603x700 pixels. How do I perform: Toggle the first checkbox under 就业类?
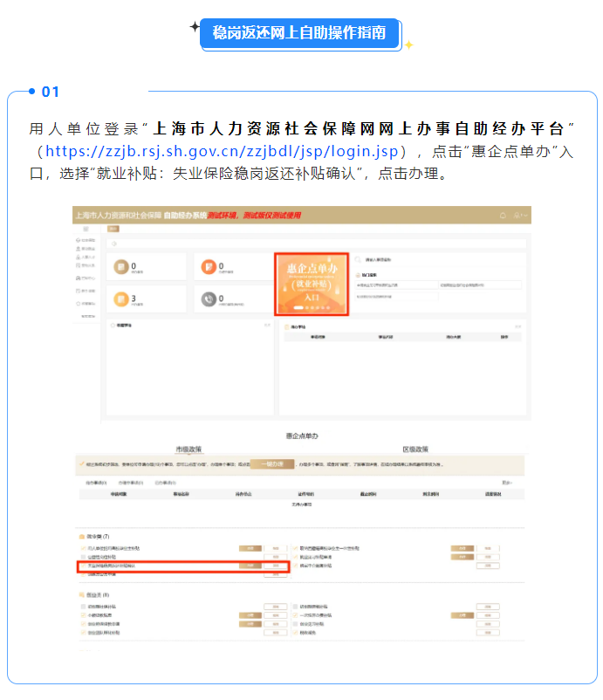[x=82, y=548]
